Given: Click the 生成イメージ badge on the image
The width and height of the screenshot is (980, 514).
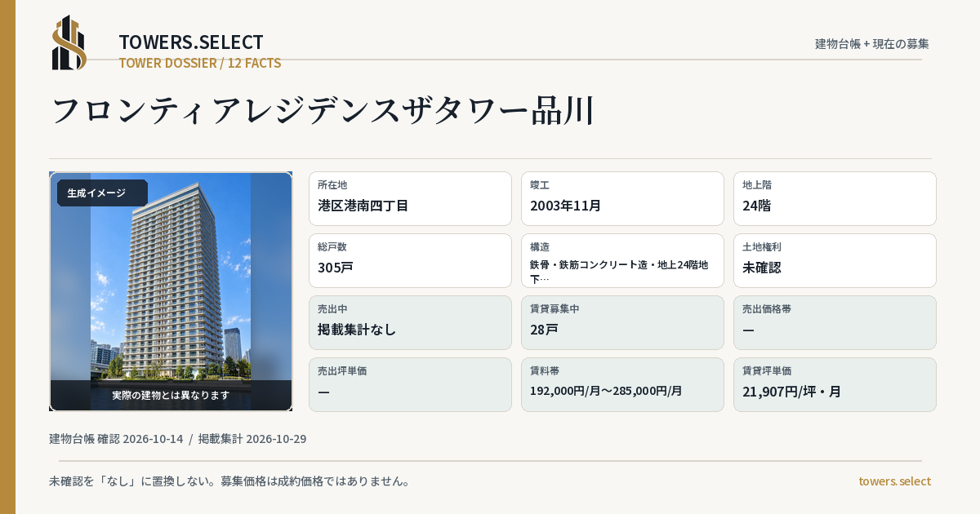Looking at the screenshot, I should tap(102, 193).
